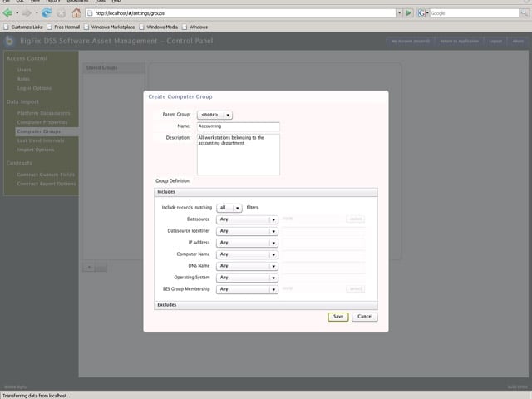
Task: Save the new computer group
Action: (x=338, y=317)
